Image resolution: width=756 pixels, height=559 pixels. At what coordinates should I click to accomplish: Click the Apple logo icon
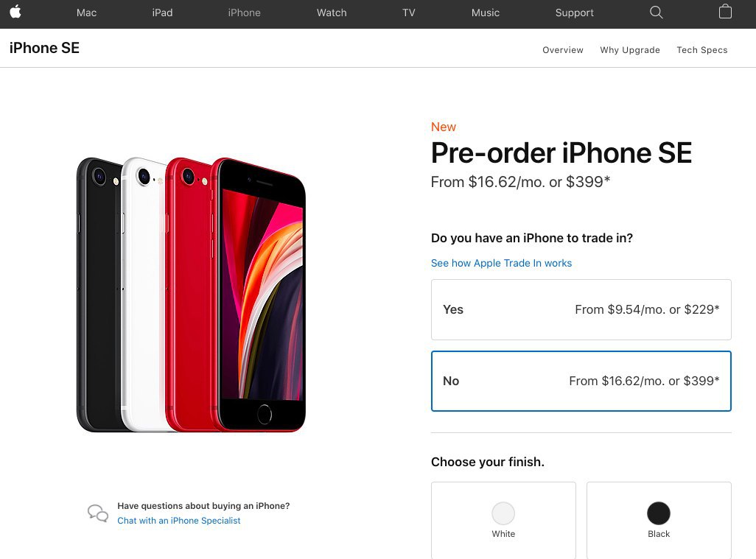pyautogui.click(x=15, y=12)
